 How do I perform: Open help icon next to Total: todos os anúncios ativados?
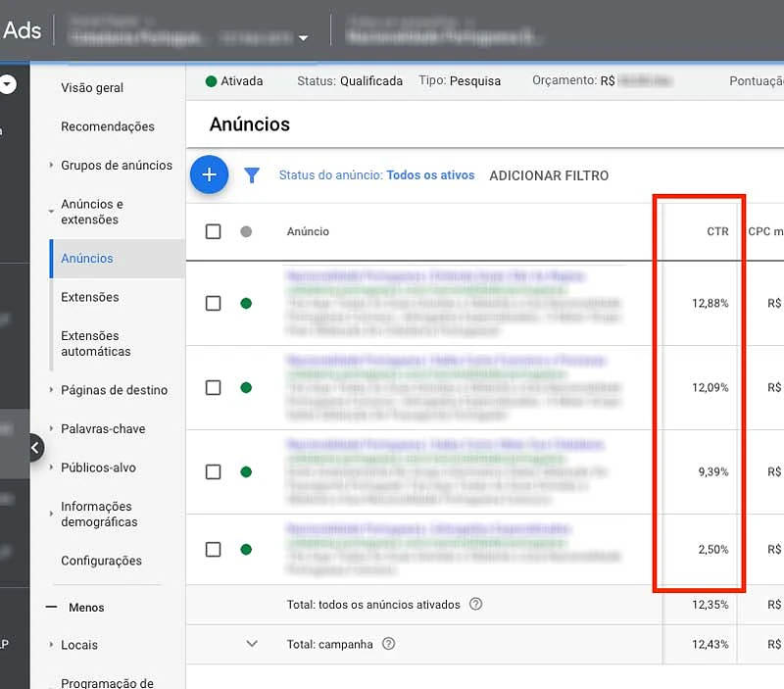pos(475,604)
